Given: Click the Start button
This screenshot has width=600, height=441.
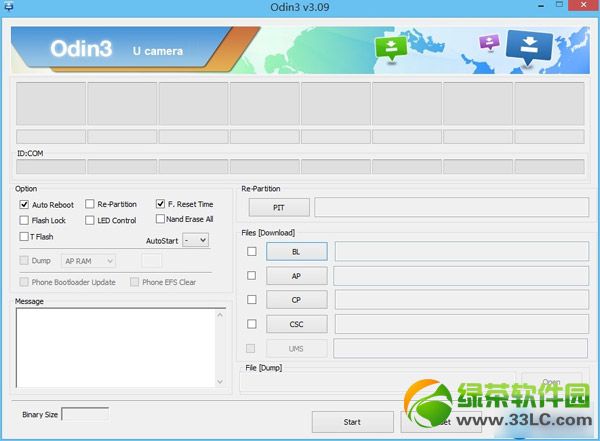Looking at the screenshot, I should coord(352,422).
